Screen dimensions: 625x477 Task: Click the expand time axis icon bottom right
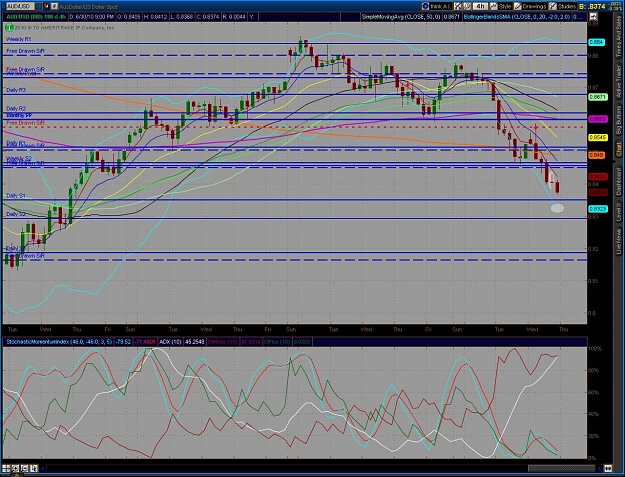[x=608, y=468]
